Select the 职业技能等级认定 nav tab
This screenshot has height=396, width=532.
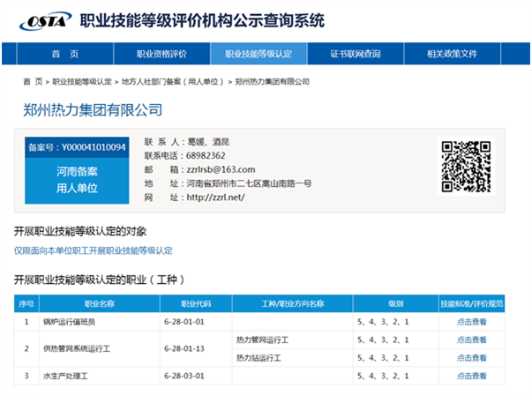[259, 54]
